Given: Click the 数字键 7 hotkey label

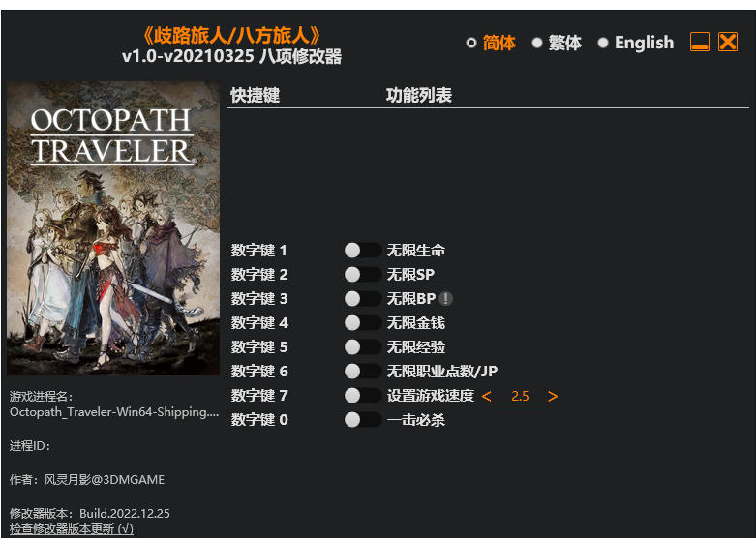Looking at the screenshot, I should click(259, 396).
